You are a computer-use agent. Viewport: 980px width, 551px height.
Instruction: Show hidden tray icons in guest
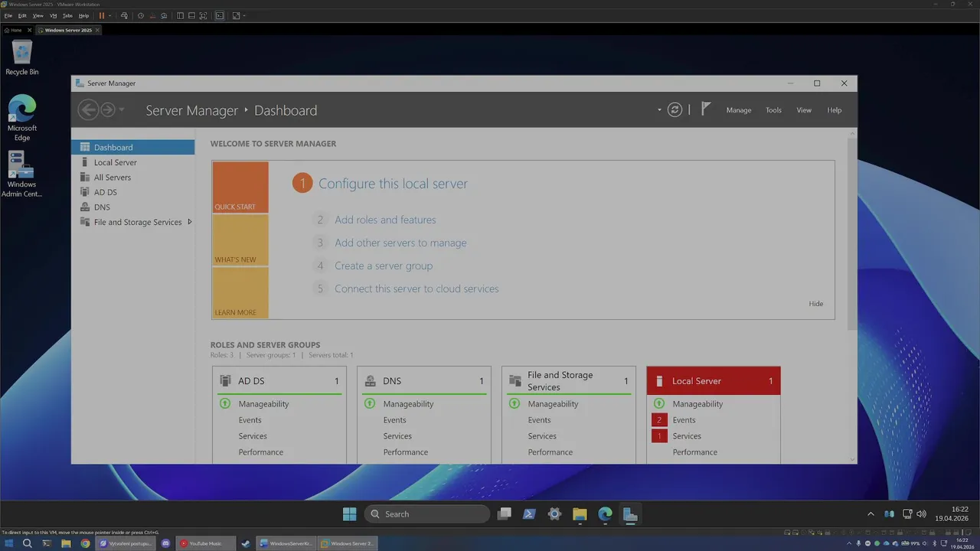(871, 514)
